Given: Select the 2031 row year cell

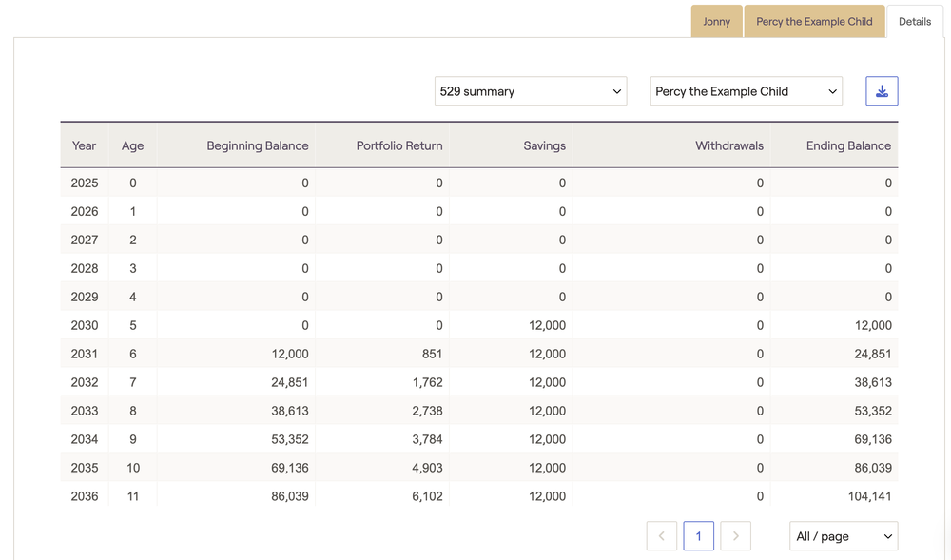Looking at the screenshot, I should point(85,354).
